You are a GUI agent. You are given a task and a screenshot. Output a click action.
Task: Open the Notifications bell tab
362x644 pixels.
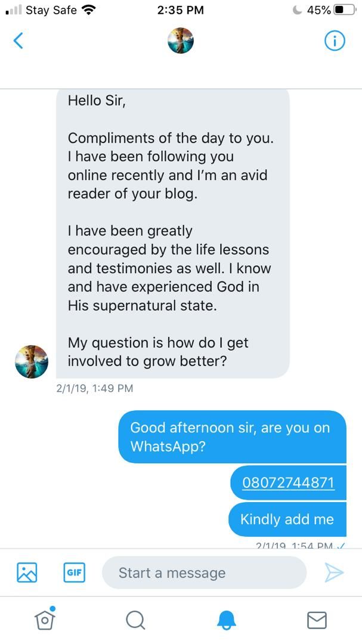[x=227, y=620]
